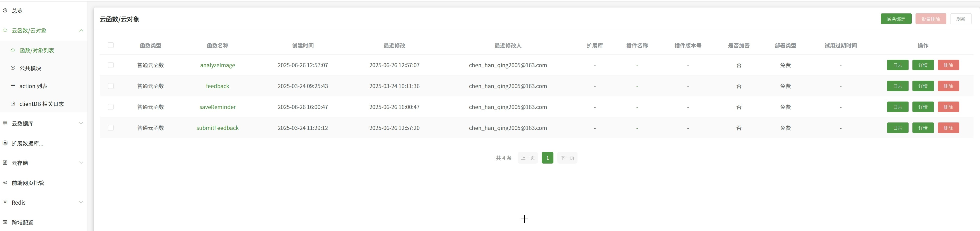Click the overview icon beside 总览

5,11
